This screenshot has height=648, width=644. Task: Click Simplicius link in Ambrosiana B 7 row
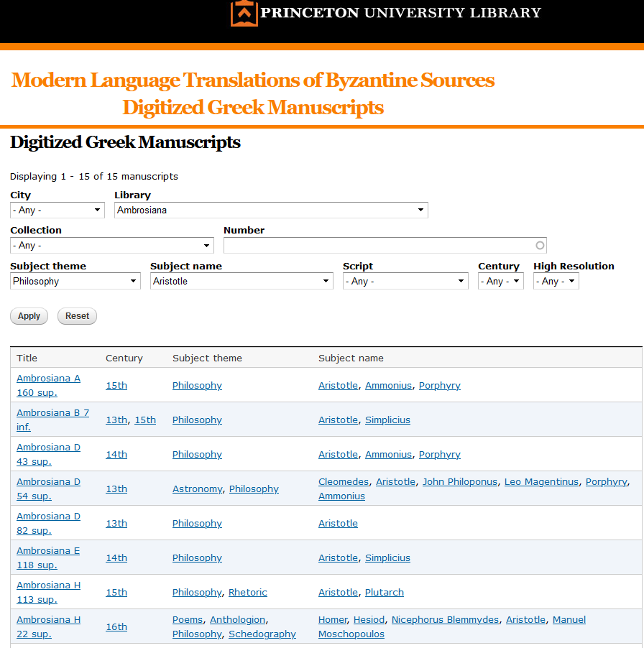click(387, 420)
